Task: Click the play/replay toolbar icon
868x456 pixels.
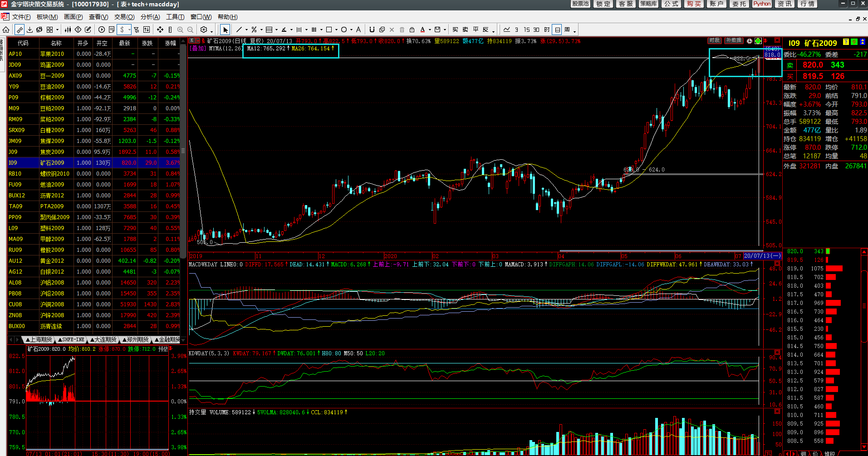Action: tap(102, 29)
